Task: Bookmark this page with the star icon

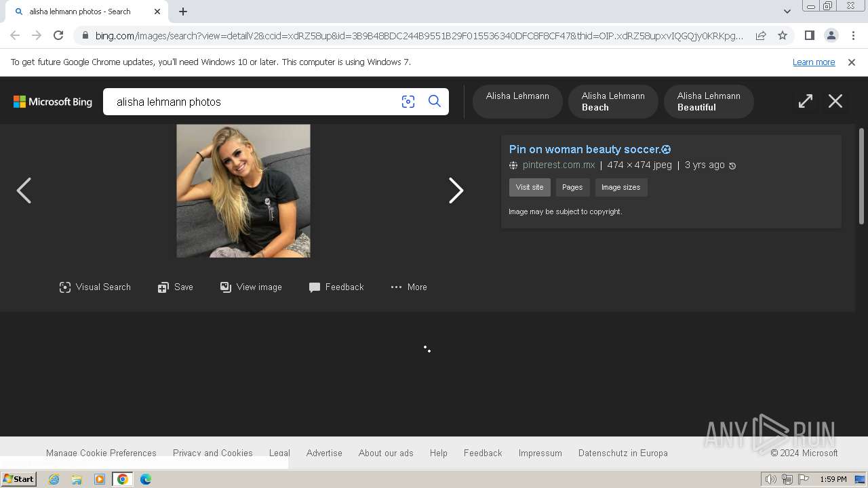Action: point(783,35)
